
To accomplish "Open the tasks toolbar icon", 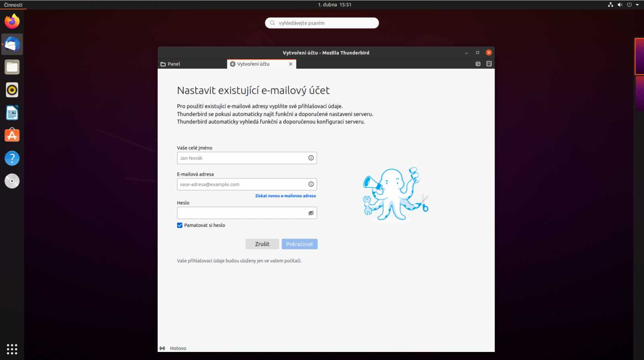I will coord(489,64).
